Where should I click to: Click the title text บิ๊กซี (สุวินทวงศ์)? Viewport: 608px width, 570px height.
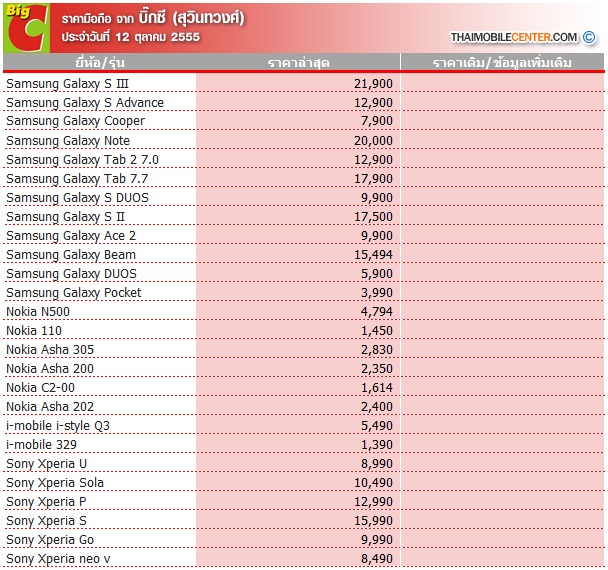pyautogui.click(x=192, y=17)
